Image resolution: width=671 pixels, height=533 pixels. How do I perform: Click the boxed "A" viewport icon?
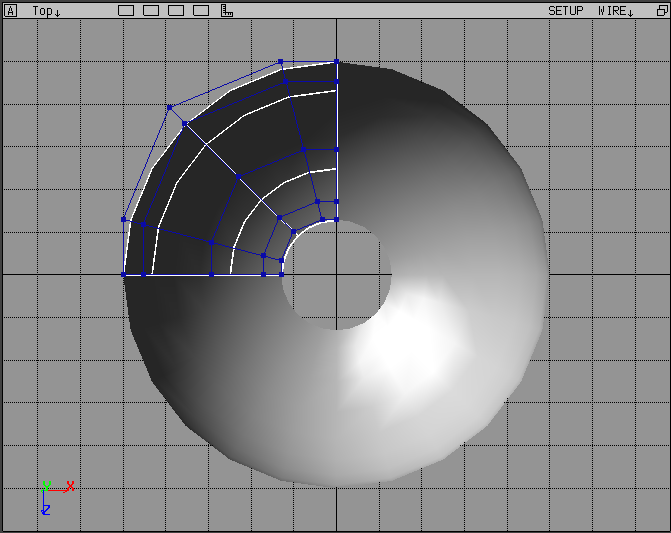[x=11, y=11]
